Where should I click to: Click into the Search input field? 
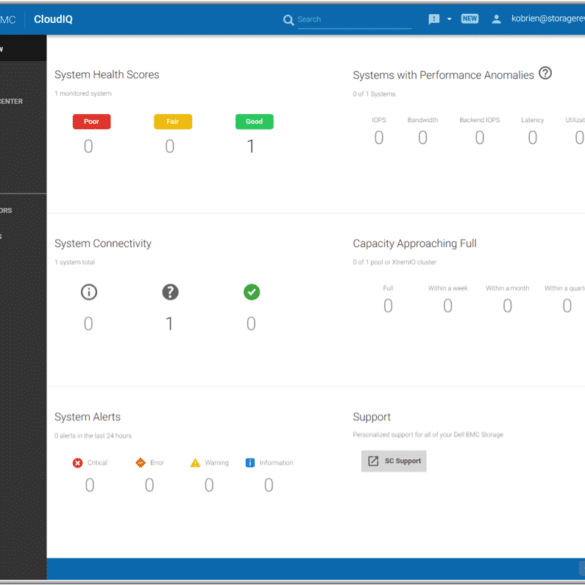click(354, 19)
